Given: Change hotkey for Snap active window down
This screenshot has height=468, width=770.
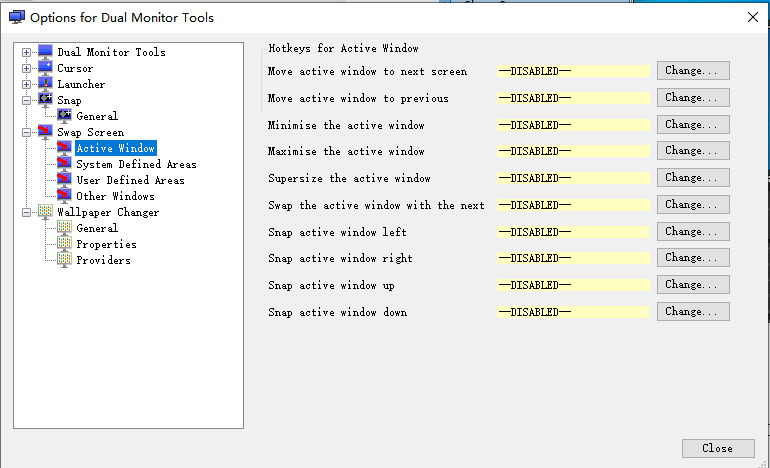Looking at the screenshot, I should (693, 312).
